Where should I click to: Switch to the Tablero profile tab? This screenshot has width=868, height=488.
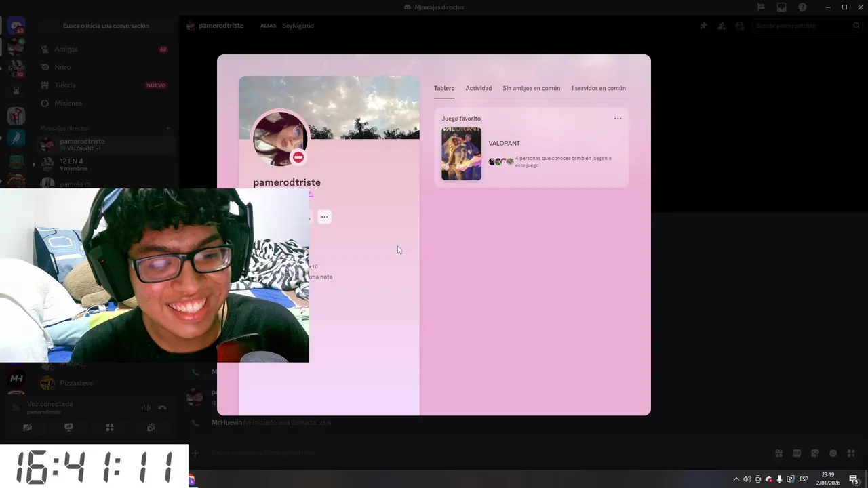click(x=444, y=88)
